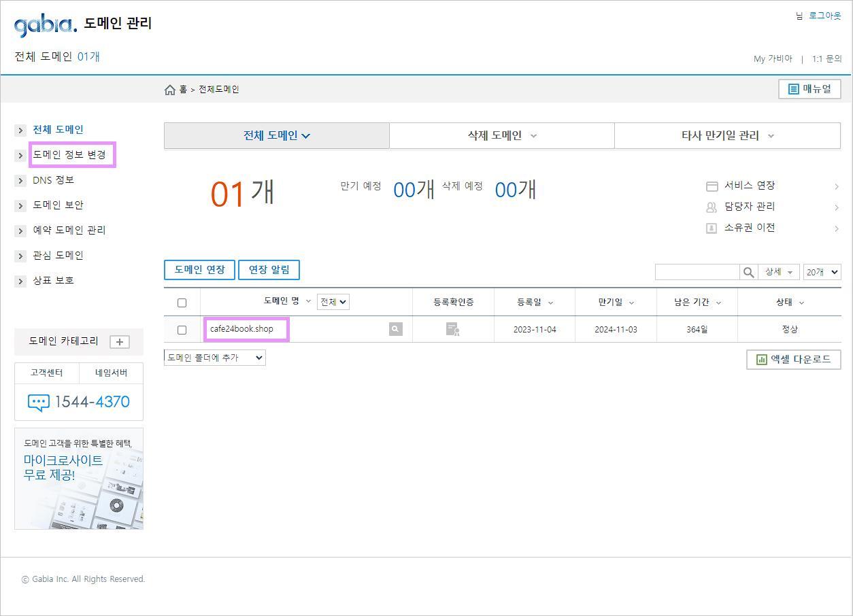Open the 20개 per-page dropdown
This screenshot has height=616, width=853.
[x=822, y=272]
